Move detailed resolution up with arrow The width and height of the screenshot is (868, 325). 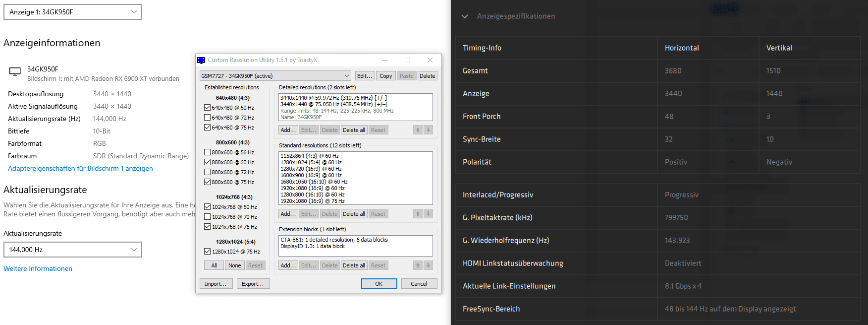418,130
